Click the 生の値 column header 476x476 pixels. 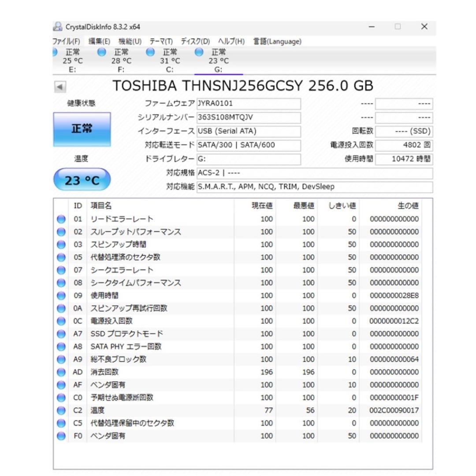pyautogui.click(x=391, y=206)
